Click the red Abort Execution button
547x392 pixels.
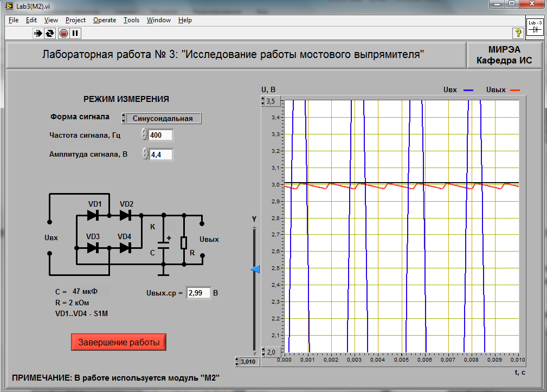63,34
